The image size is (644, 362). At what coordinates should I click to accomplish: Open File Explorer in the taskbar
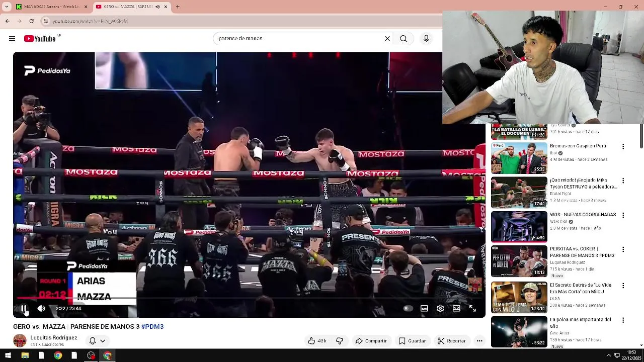click(x=25, y=355)
